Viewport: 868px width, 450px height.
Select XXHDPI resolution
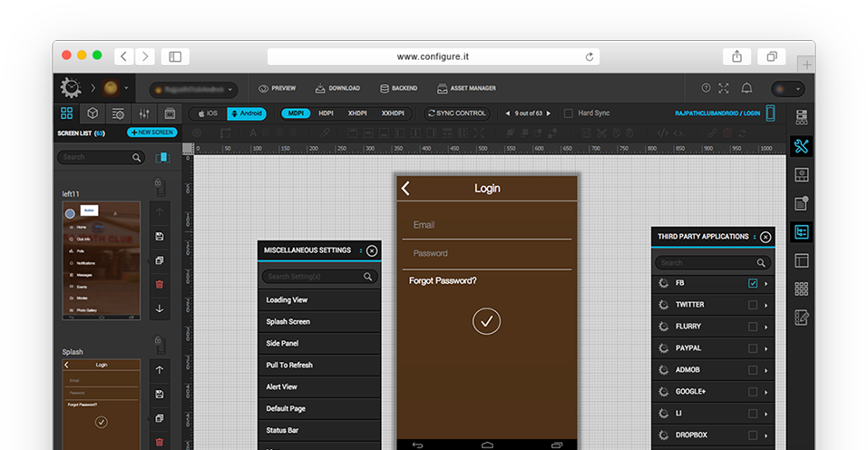(393, 113)
